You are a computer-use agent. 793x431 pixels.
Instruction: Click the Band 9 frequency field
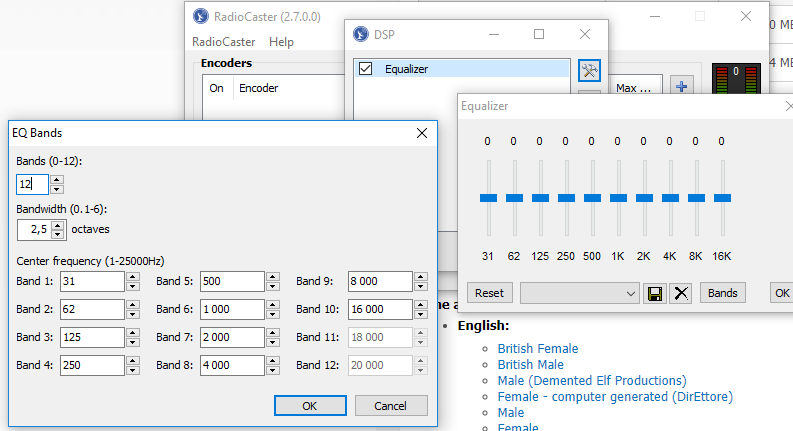tap(380, 281)
